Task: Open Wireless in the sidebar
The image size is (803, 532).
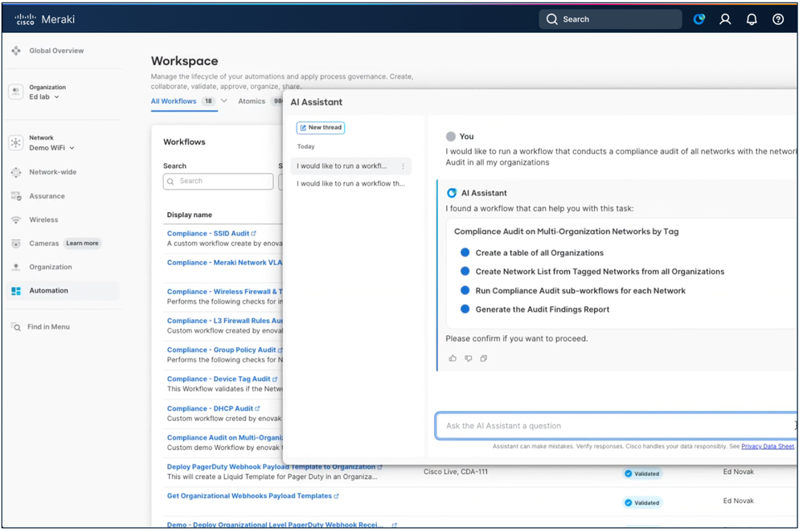Action: tap(43, 219)
